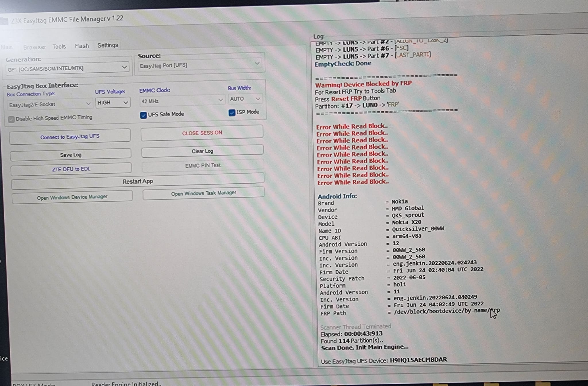Expand the EMMC Clock dropdown
588x386 pixels.
(x=182, y=100)
